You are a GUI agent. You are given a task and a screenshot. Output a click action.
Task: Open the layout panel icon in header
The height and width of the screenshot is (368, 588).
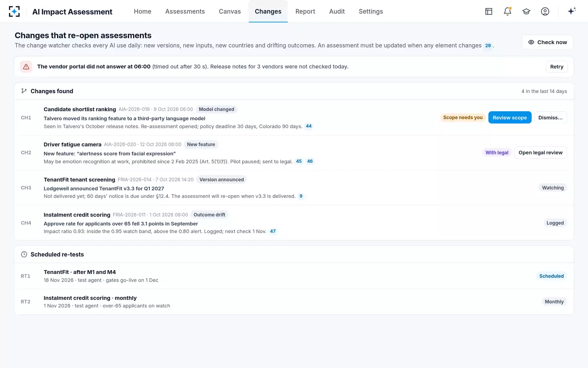pos(489,11)
